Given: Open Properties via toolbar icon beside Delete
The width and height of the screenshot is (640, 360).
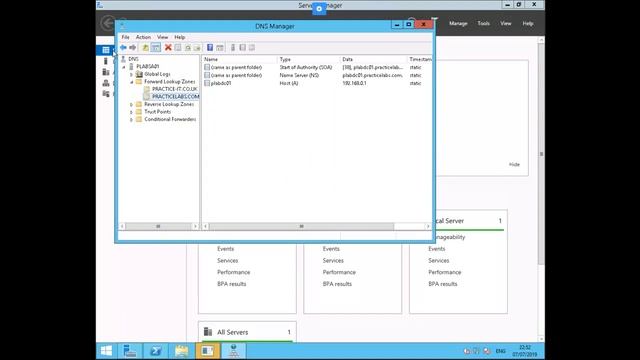Looking at the screenshot, I should pos(178,48).
